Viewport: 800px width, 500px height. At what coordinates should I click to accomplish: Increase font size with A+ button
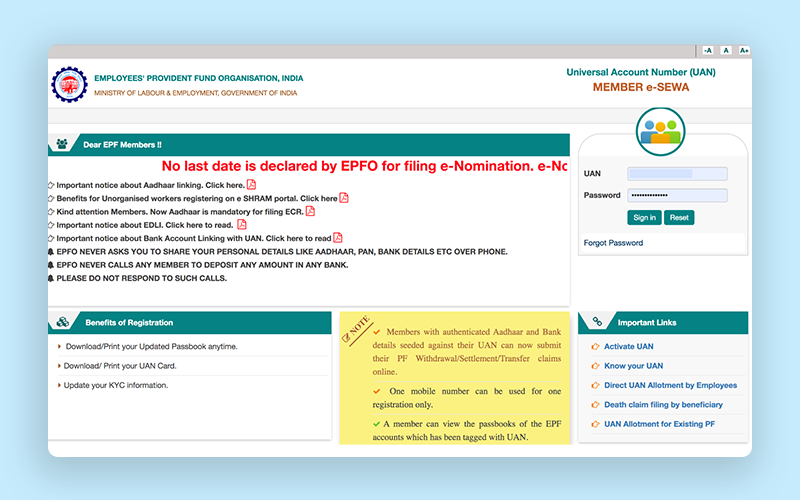[743, 50]
